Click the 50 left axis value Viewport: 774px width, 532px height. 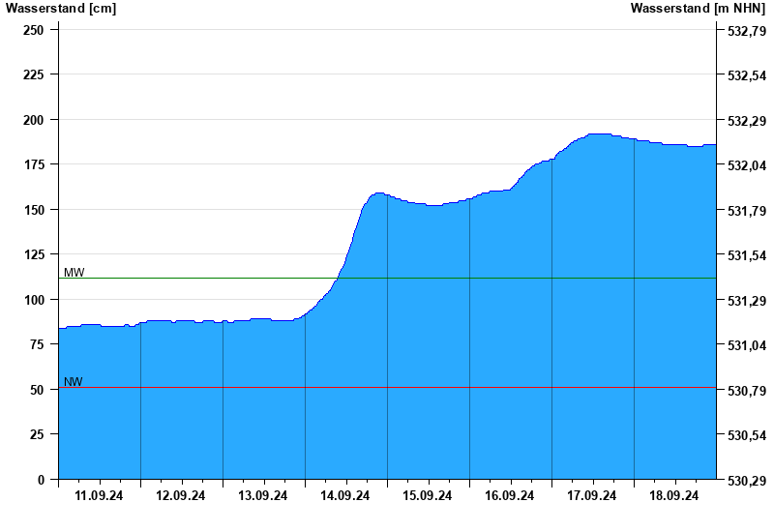click(x=37, y=390)
